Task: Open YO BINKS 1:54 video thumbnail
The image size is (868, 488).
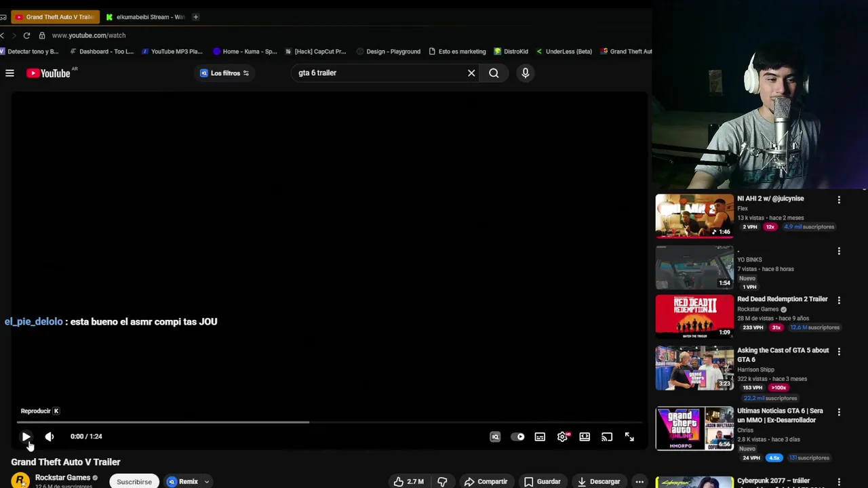Action: pyautogui.click(x=694, y=267)
